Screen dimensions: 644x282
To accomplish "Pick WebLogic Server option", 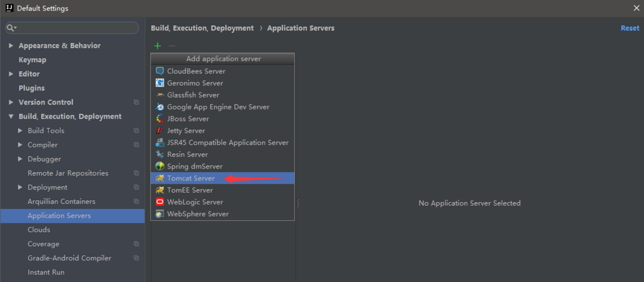I will point(223,202).
